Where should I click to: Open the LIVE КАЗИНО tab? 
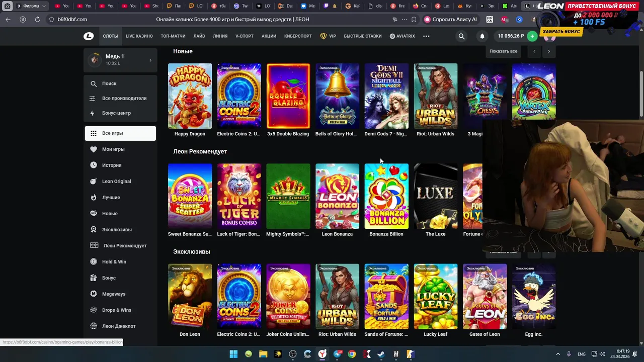[x=139, y=36]
